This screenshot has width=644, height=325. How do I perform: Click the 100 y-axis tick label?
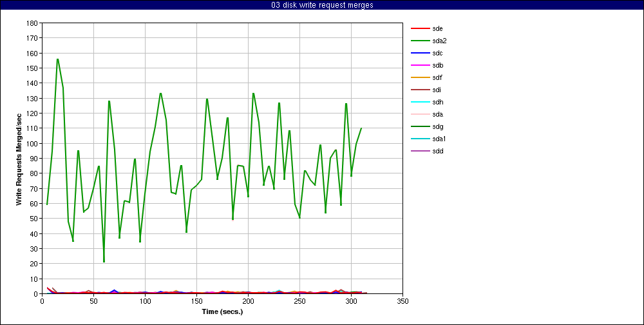(x=32, y=144)
